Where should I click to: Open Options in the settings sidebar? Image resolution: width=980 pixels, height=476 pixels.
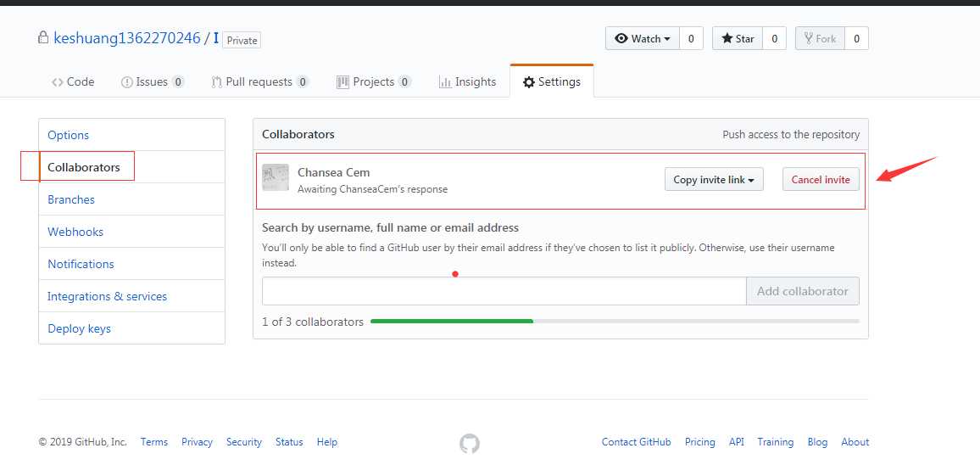pyautogui.click(x=132, y=135)
